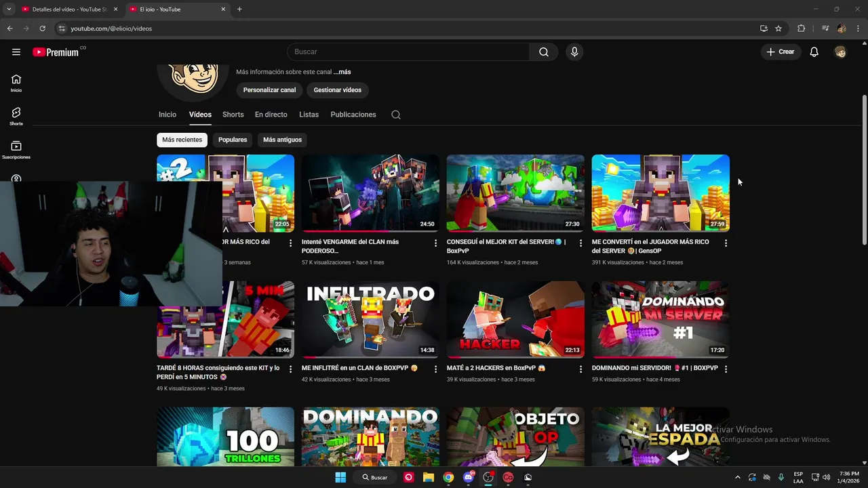
Task: Select the Más recientes filter chip
Action: point(182,140)
